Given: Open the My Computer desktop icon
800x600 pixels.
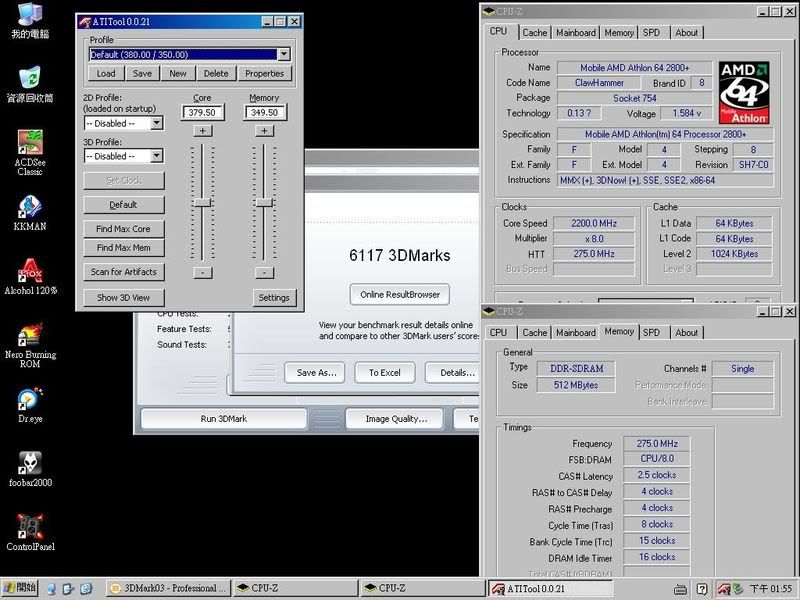Looking at the screenshot, I should pyautogui.click(x=30, y=20).
